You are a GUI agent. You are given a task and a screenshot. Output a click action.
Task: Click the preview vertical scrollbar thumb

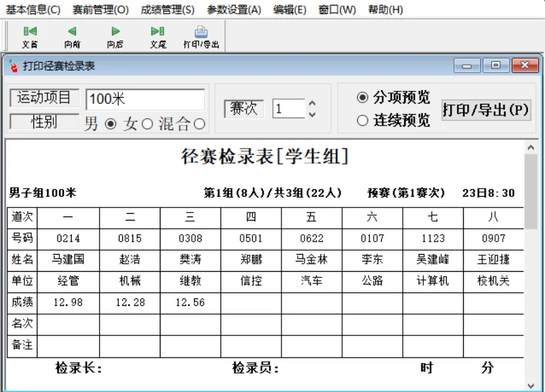(531, 192)
